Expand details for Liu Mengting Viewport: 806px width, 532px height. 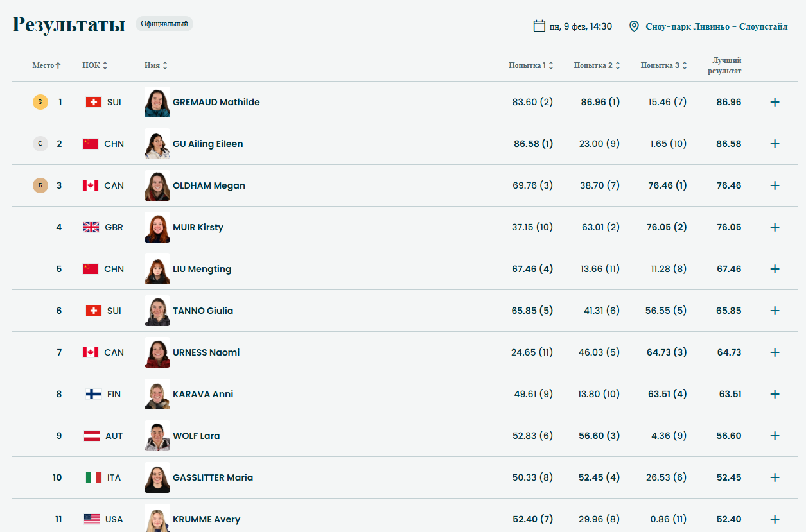(x=775, y=269)
